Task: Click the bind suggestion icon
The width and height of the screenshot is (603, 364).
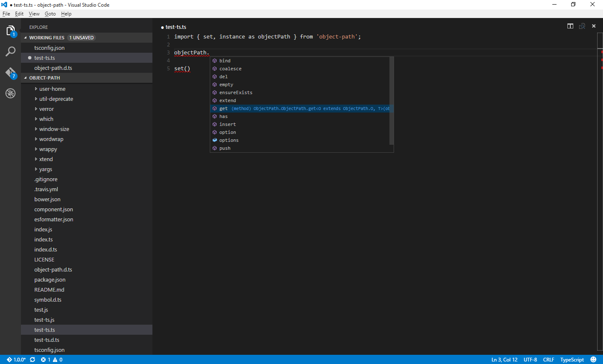Action: [x=215, y=61]
